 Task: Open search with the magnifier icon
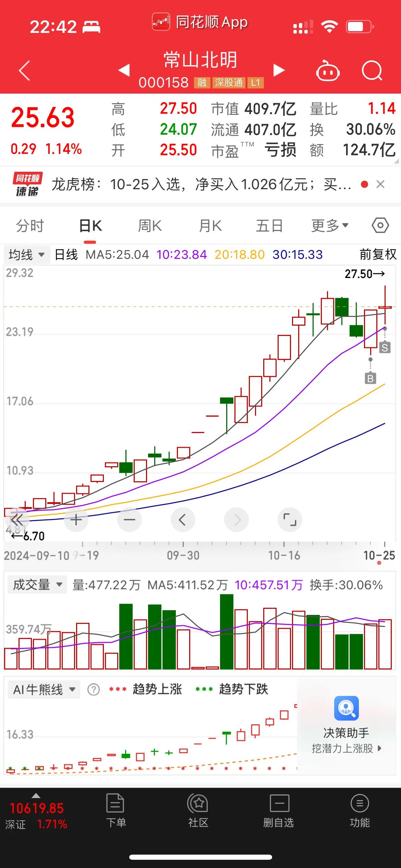point(372,71)
